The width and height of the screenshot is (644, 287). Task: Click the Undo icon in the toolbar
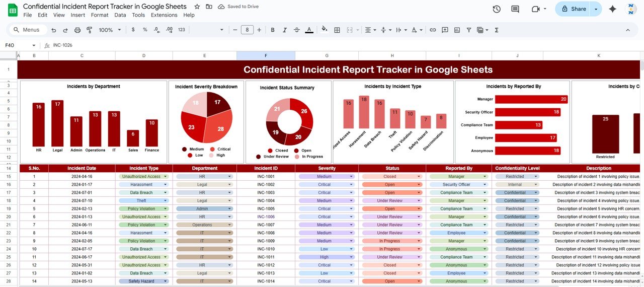click(53, 30)
